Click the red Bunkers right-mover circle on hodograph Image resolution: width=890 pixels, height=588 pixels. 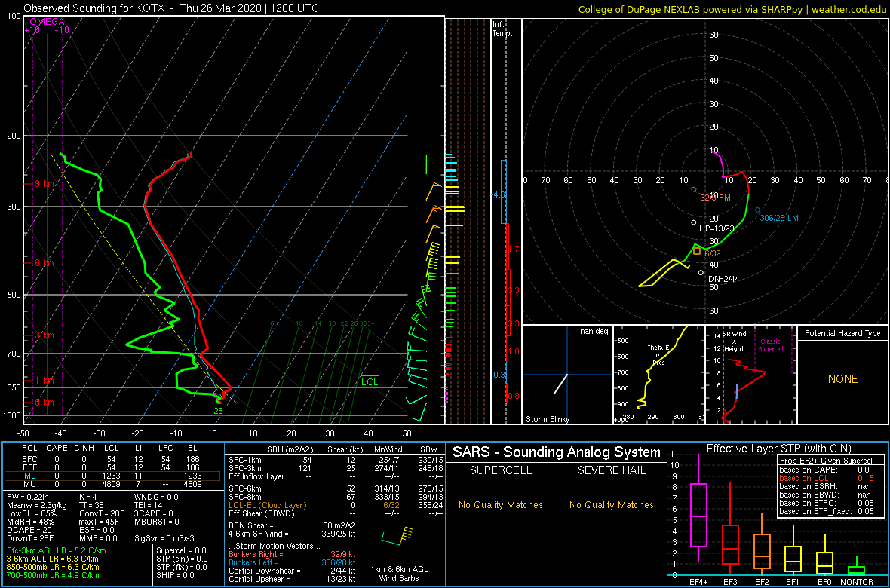(694, 189)
